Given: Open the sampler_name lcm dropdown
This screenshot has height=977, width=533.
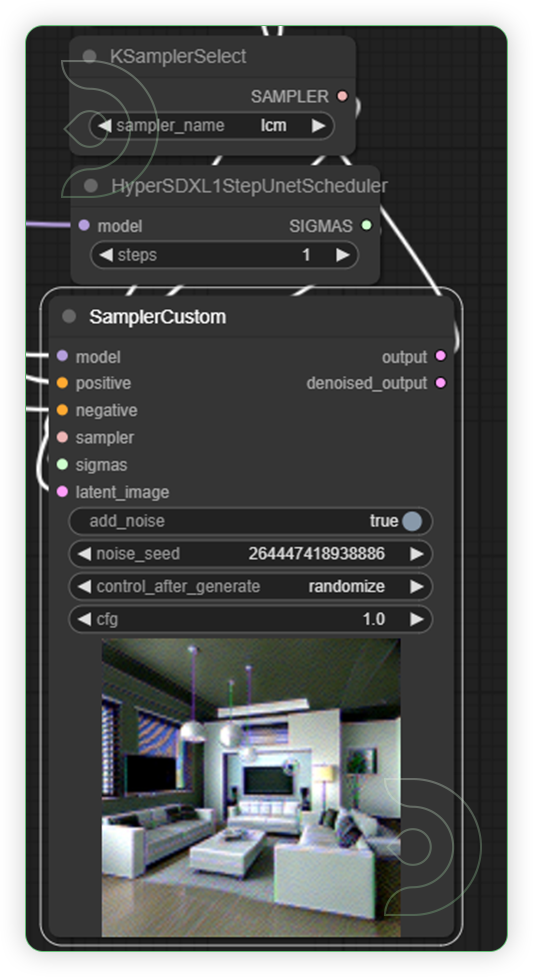Looking at the screenshot, I should (212, 126).
